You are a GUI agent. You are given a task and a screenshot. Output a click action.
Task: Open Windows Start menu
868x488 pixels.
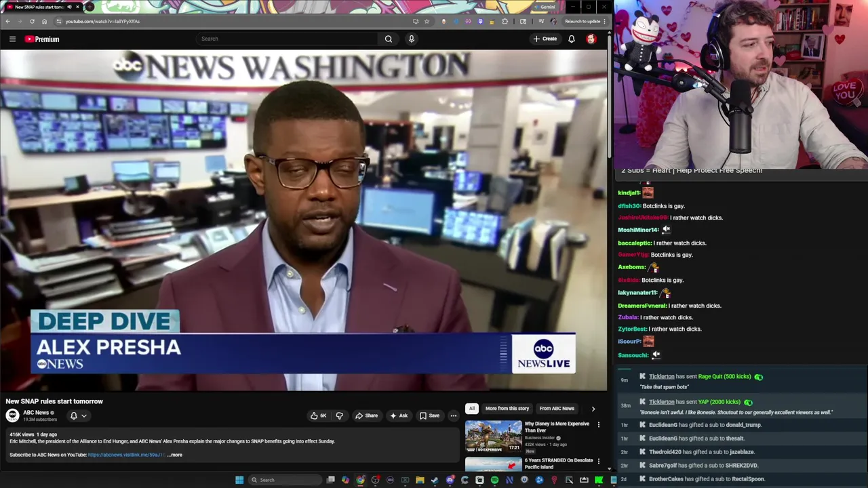pos(239,480)
